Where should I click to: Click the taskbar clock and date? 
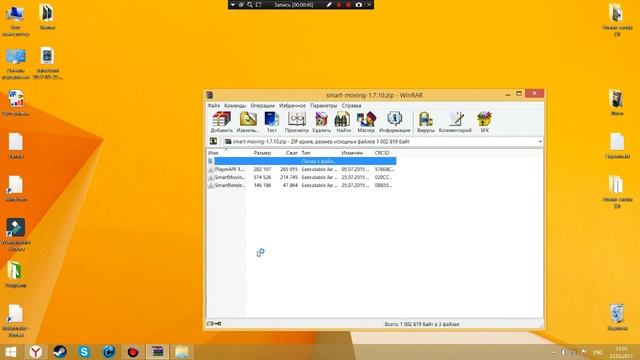[621, 352]
